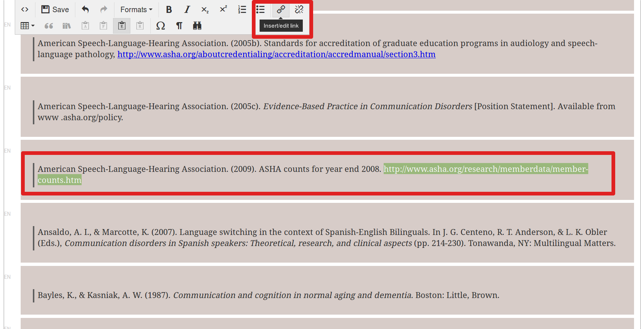644x329 pixels.
Task: Open the source code view
Action: click(25, 10)
